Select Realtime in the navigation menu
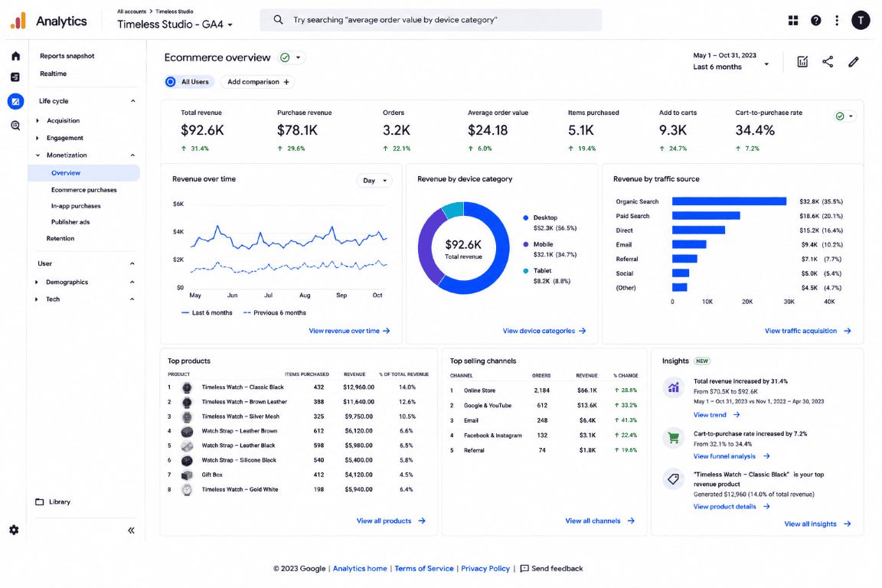 53,73
